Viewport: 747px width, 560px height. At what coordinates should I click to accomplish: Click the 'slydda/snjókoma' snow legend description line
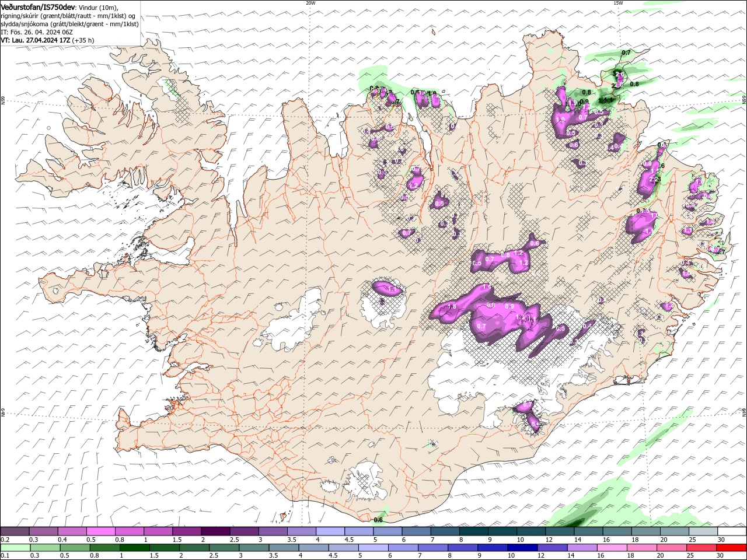click(69, 24)
